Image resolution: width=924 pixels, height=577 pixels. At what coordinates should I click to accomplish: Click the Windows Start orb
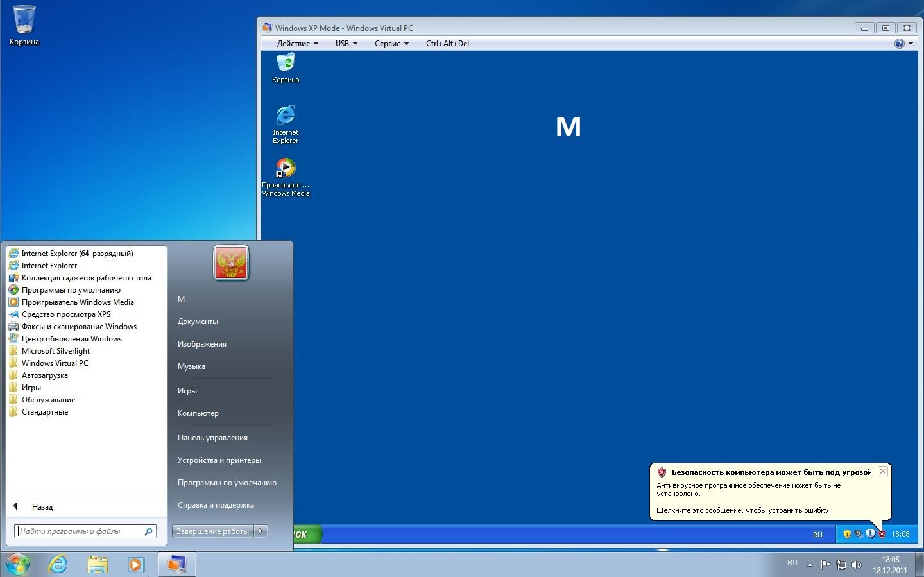[17, 565]
